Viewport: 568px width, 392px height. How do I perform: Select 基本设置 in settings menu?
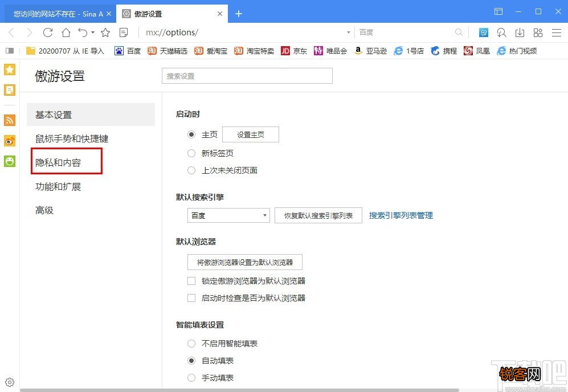pyautogui.click(x=91, y=115)
